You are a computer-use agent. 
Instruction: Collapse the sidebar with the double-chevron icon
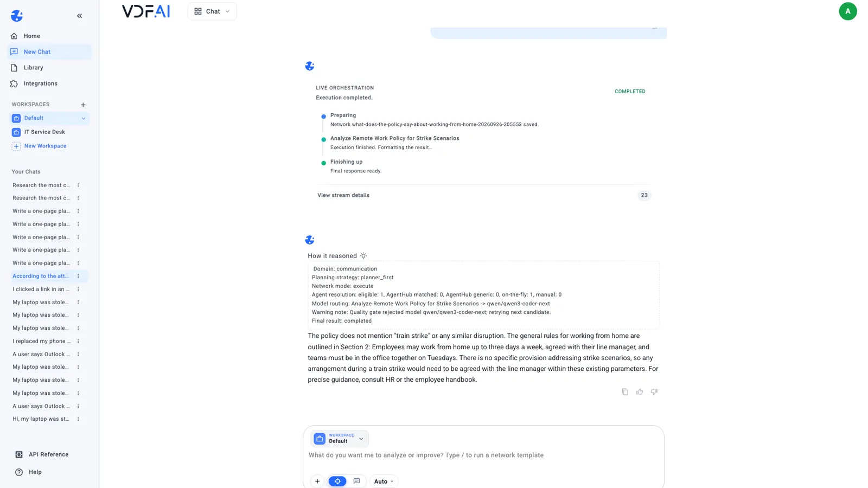coord(79,16)
